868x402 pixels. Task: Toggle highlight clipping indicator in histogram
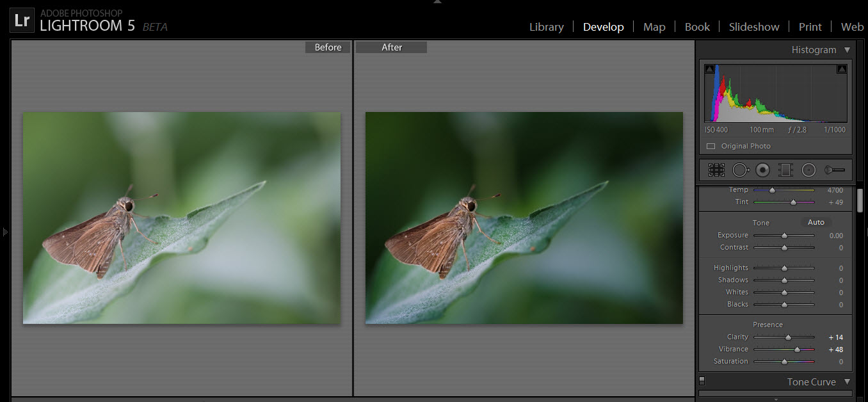click(841, 69)
